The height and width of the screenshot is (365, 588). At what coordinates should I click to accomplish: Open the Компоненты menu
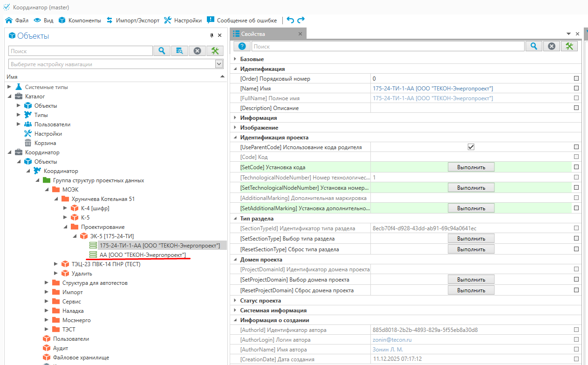coord(79,21)
